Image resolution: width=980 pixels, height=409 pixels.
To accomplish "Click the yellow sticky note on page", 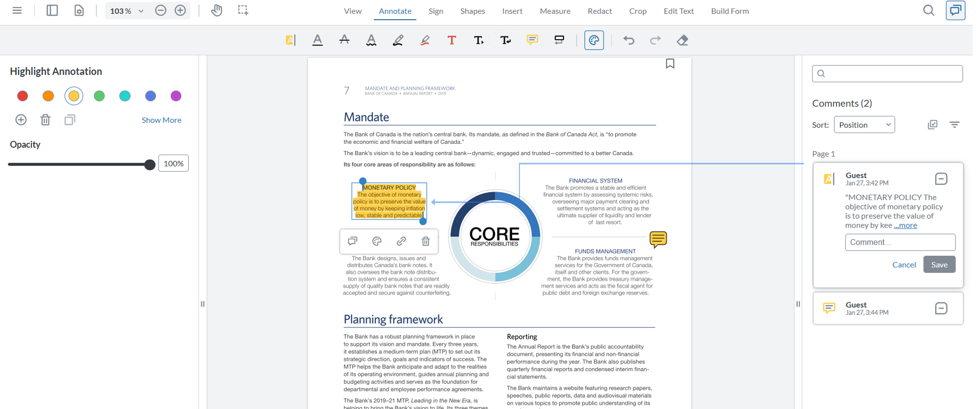I will pyautogui.click(x=658, y=239).
